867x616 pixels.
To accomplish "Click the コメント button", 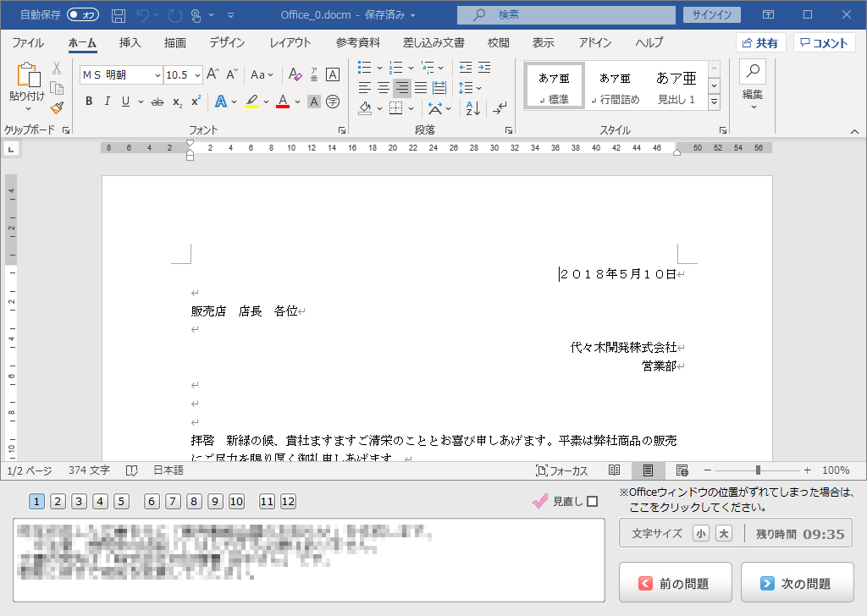I will [x=824, y=42].
